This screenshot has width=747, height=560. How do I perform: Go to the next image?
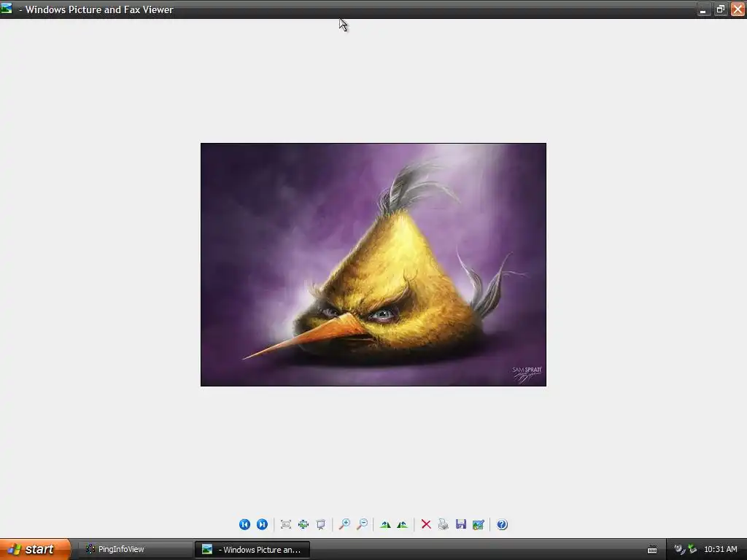click(262, 524)
